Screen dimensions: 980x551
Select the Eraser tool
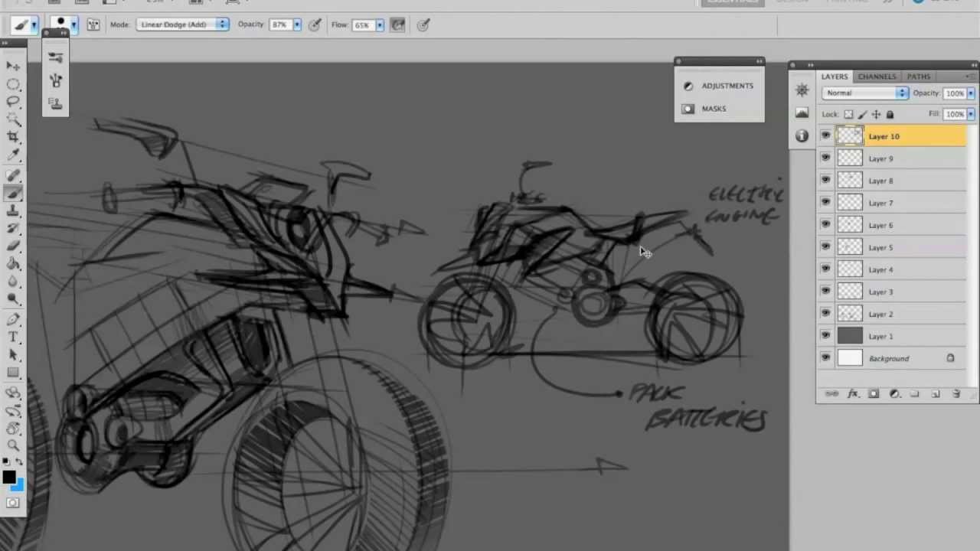(13, 246)
